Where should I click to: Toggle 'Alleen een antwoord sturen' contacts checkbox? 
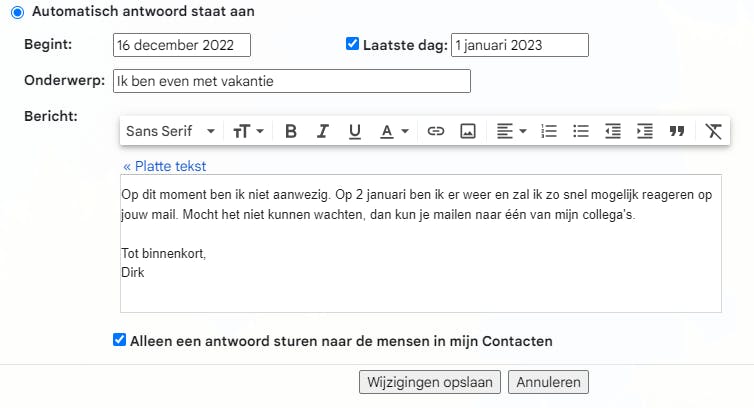(120, 340)
